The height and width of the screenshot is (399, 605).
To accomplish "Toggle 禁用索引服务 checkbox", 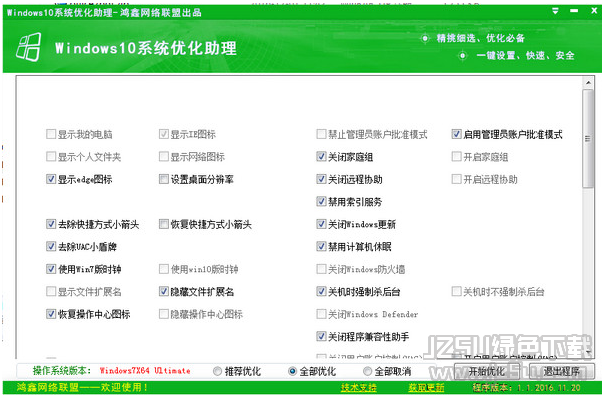I will [x=321, y=201].
